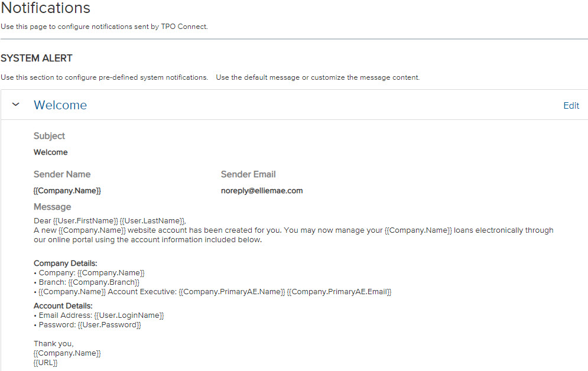Viewport: 588px width, 371px height.
Task: Click the SYSTEM ALERT section heading
Action: pyautogui.click(x=37, y=58)
